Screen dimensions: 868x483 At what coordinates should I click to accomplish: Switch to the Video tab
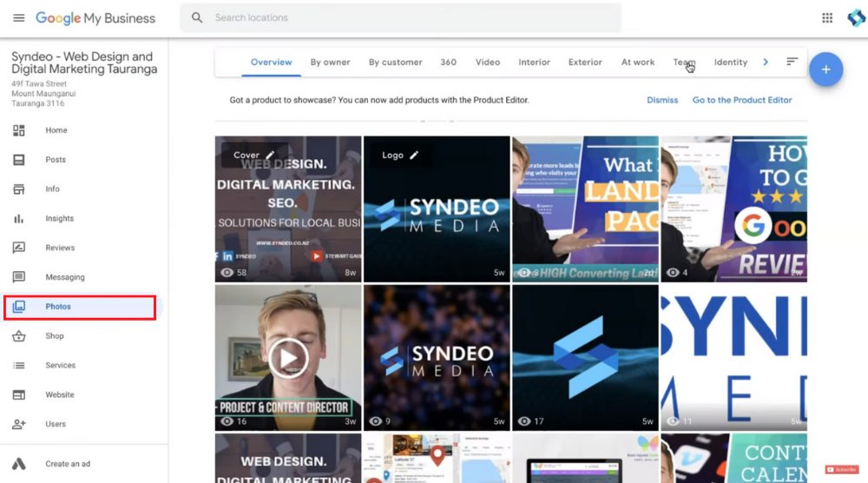coord(488,62)
